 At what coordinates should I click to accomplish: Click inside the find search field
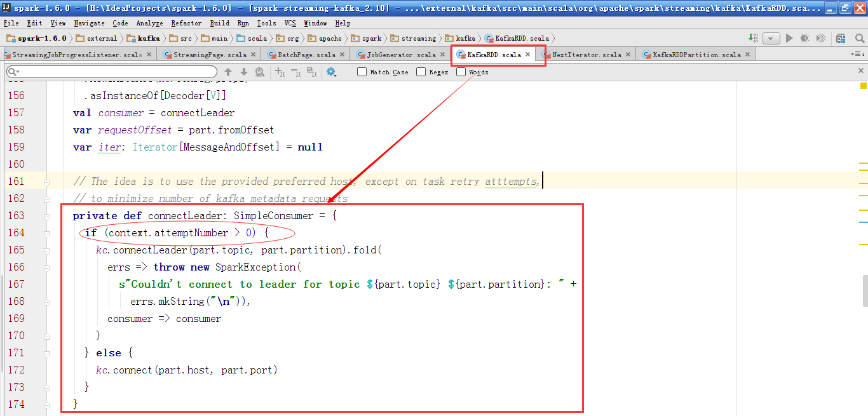(114, 72)
